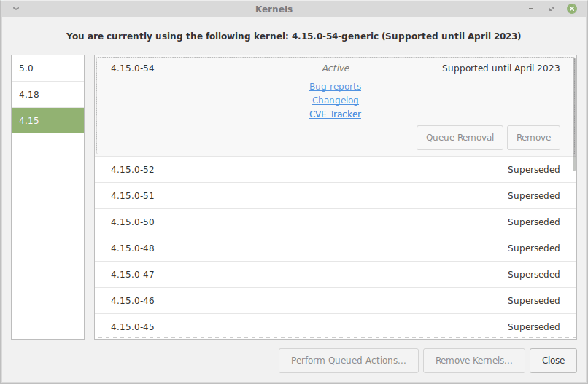Expand the 4.15.0-48 kernel row

click(x=335, y=248)
